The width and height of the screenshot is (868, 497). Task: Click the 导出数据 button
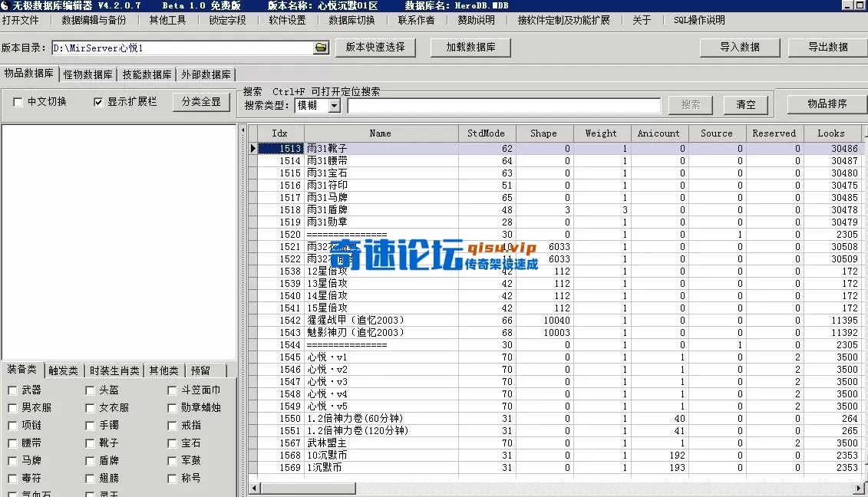[x=827, y=47]
